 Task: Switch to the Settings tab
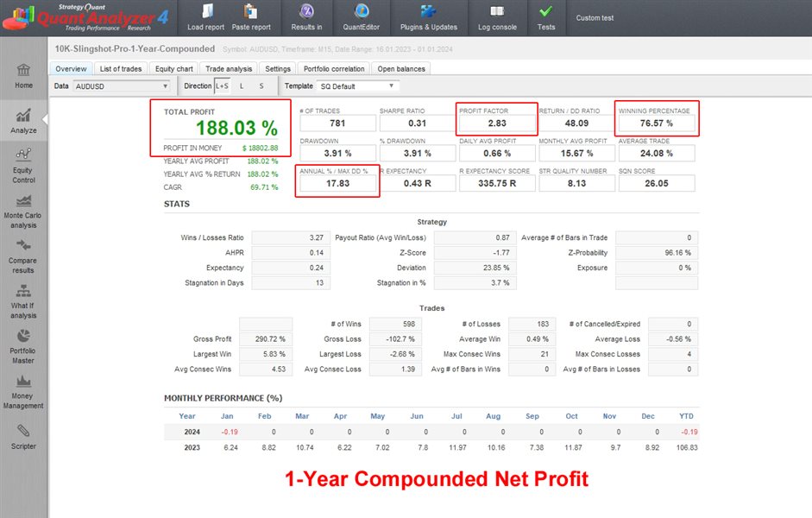tap(278, 68)
